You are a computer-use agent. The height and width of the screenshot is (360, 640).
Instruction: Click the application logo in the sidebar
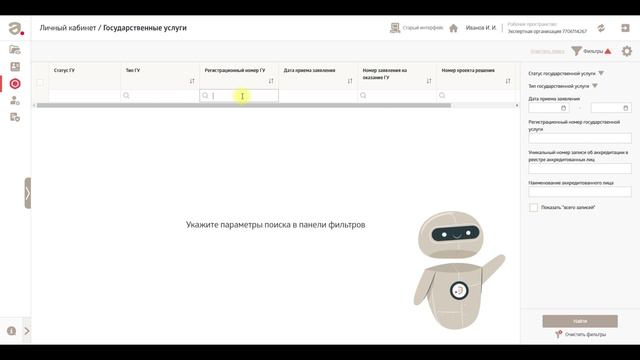[16, 29]
